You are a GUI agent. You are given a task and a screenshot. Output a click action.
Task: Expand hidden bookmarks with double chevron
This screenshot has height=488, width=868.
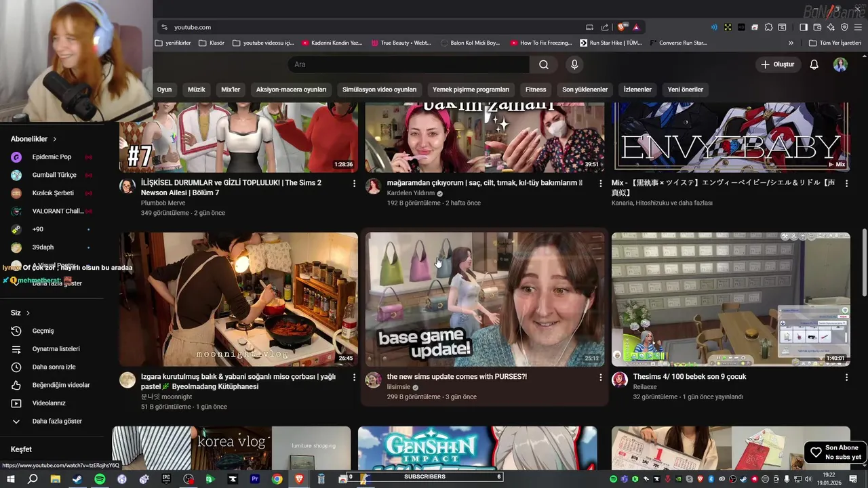click(791, 43)
